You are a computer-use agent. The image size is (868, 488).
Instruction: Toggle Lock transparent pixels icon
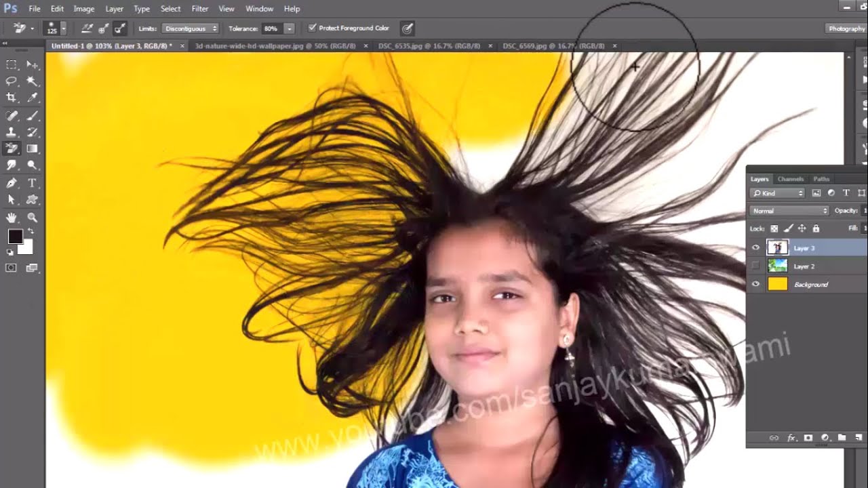pos(774,228)
